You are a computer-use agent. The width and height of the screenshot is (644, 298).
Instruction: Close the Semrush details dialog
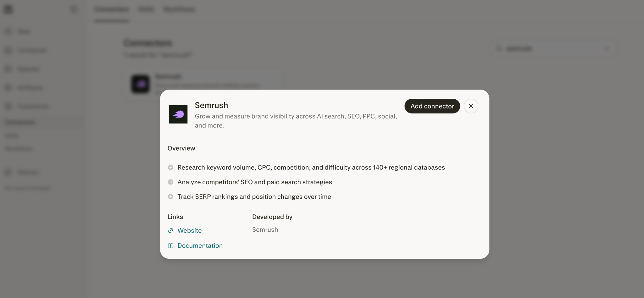(471, 106)
